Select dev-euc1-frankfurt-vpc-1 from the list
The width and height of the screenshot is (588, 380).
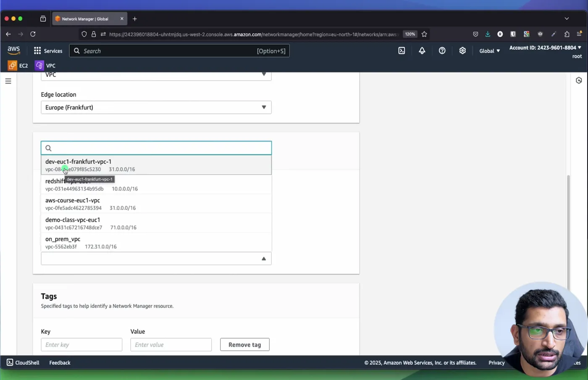point(156,165)
